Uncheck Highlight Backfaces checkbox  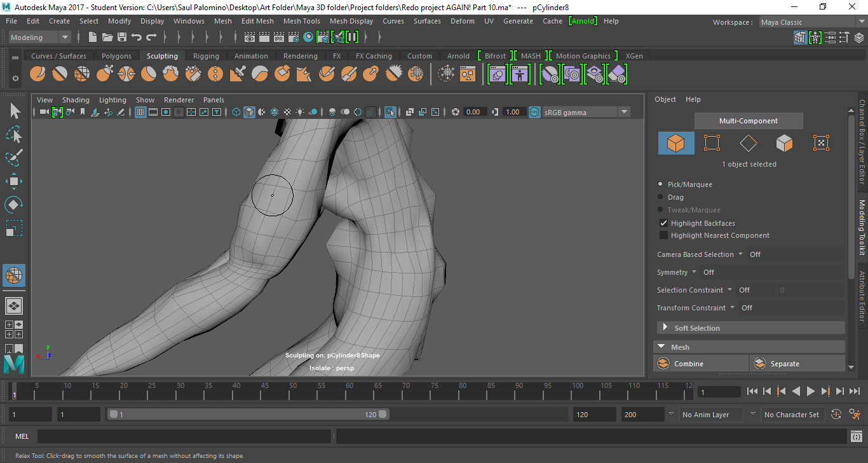(663, 223)
